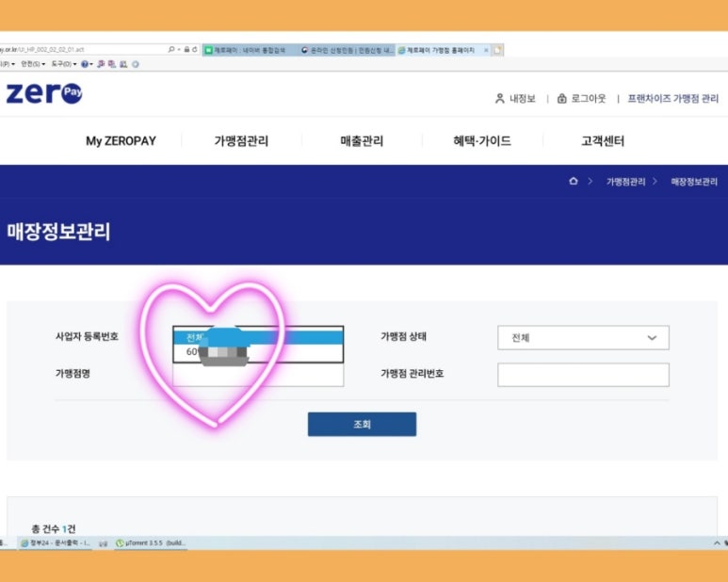The height and width of the screenshot is (582, 728).
Task: Open 고객센터 main menu
Action: click(x=603, y=140)
